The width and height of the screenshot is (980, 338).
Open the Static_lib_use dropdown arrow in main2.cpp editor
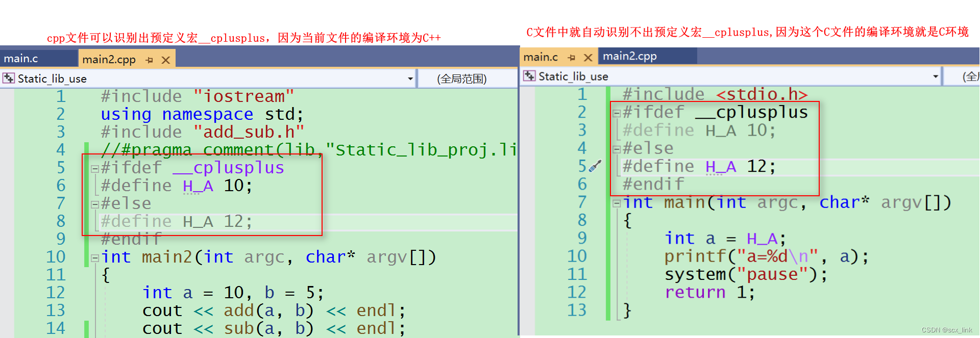coord(410,79)
